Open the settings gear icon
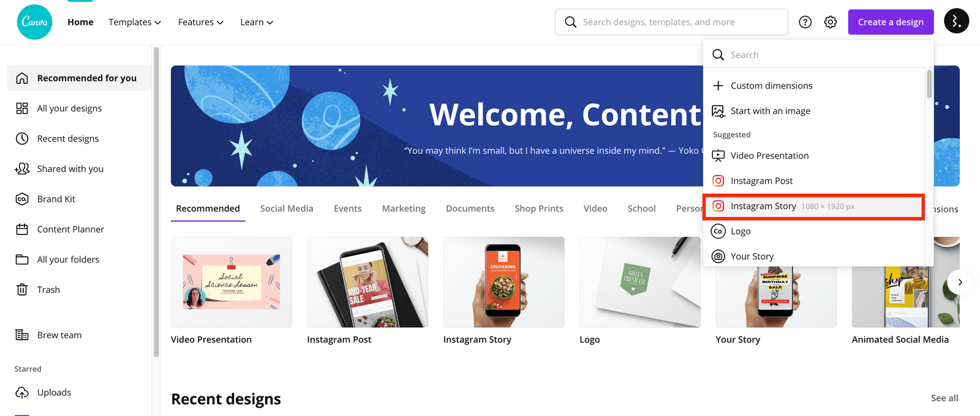Screen dimensions: 980x416 (831, 22)
